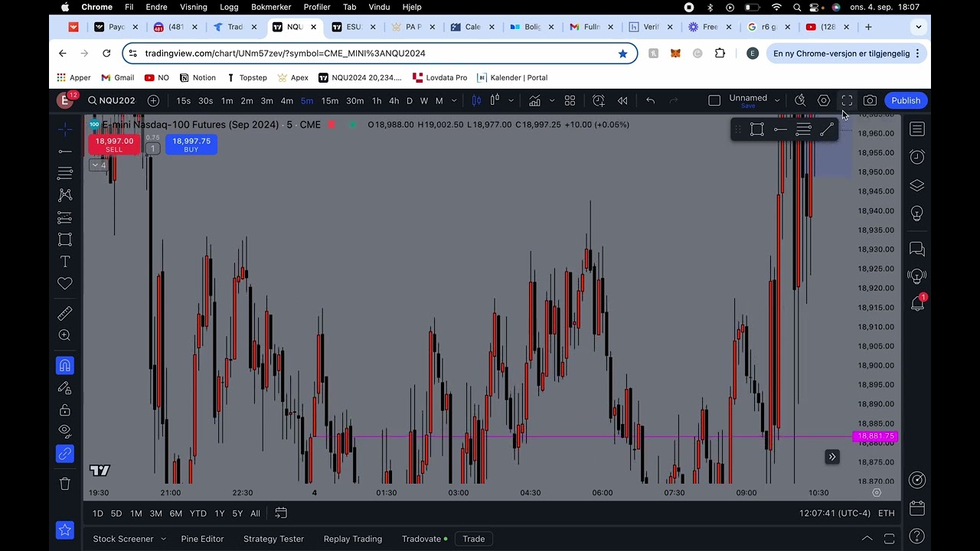The height and width of the screenshot is (551, 980).
Task: Click the layout square icon beside Unnamed
Action: [x=714, y=100]
